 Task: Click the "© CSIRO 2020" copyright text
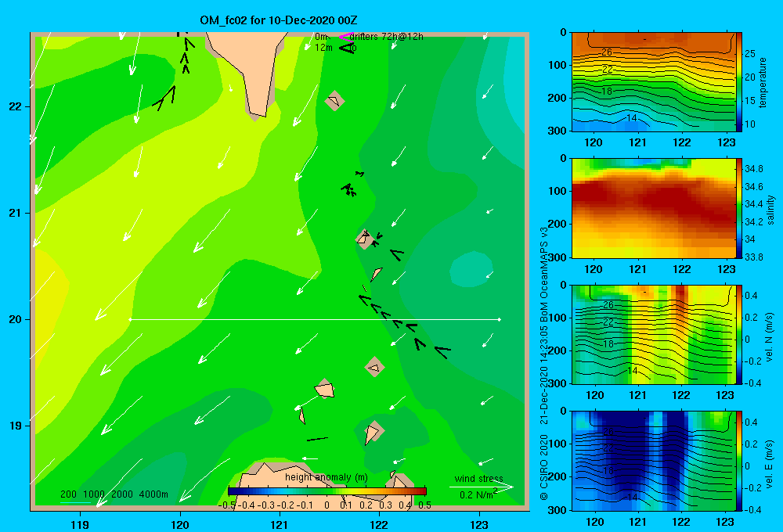coord(544,467)
